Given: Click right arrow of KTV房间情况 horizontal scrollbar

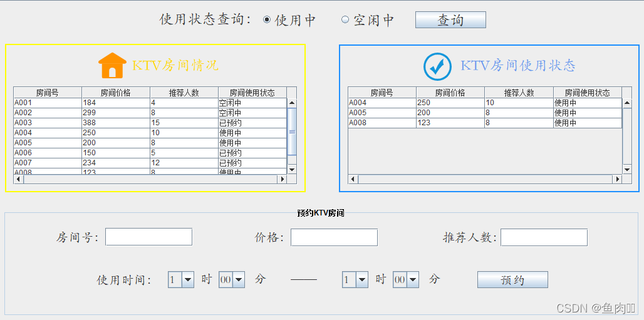Looking at the screenshot, I should pyautogui.click(x=282, y=179).
